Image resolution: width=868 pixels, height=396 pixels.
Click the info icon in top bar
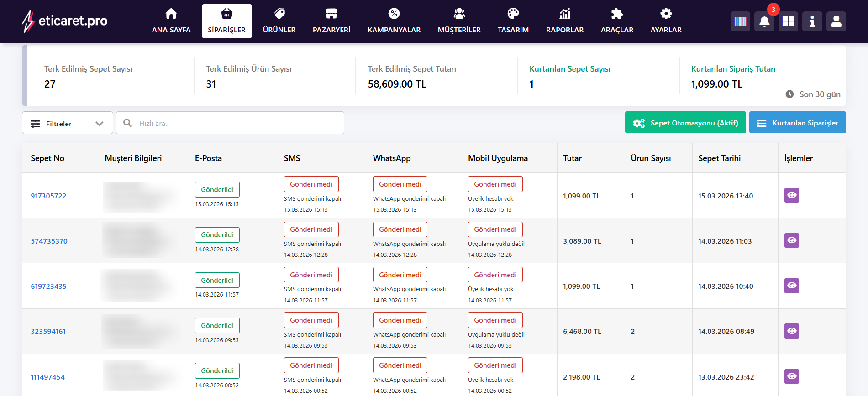(x=812, y=21)
